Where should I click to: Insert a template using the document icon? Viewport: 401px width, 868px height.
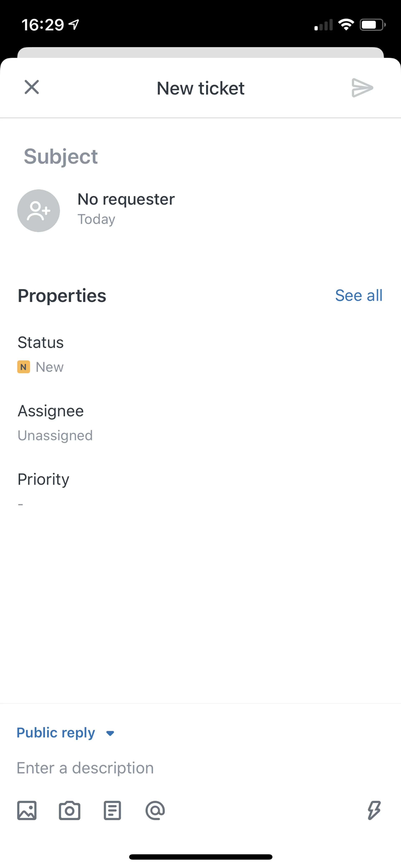112,810
